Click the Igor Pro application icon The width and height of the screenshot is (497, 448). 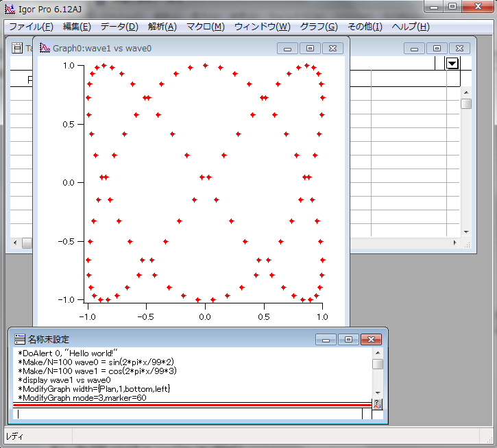point(10,9)
